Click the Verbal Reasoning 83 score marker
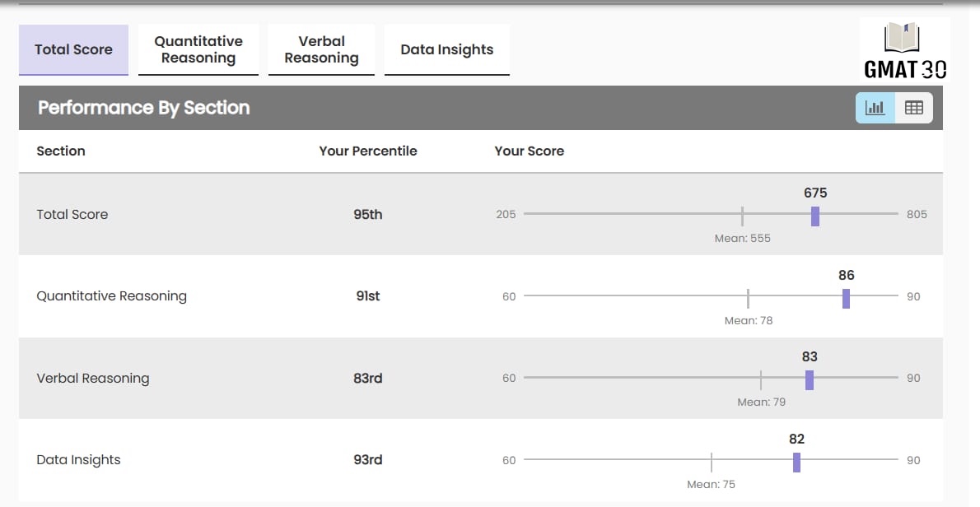The image size is (980, 507). [810, 379]
